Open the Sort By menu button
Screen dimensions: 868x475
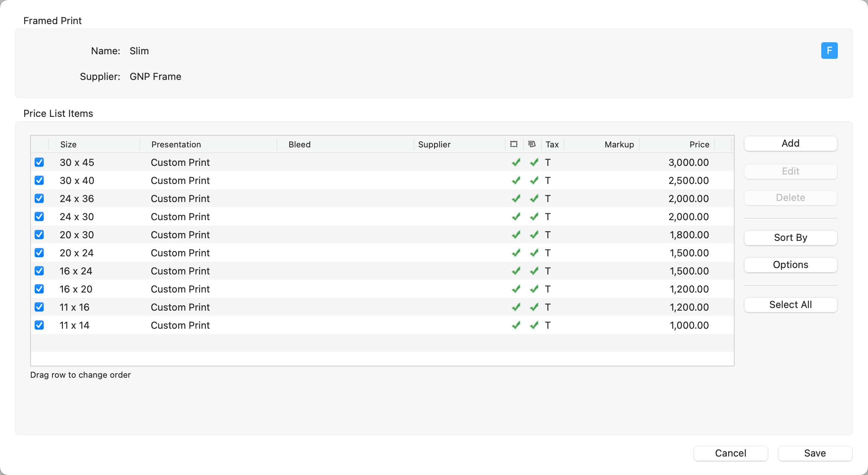point(790,238)
